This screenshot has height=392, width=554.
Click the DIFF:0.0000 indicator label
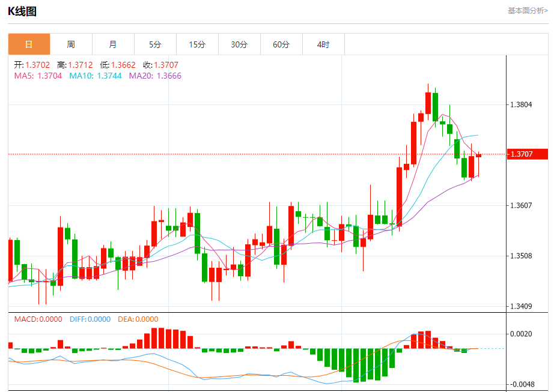pyautogui.click(x=90, y=319)
